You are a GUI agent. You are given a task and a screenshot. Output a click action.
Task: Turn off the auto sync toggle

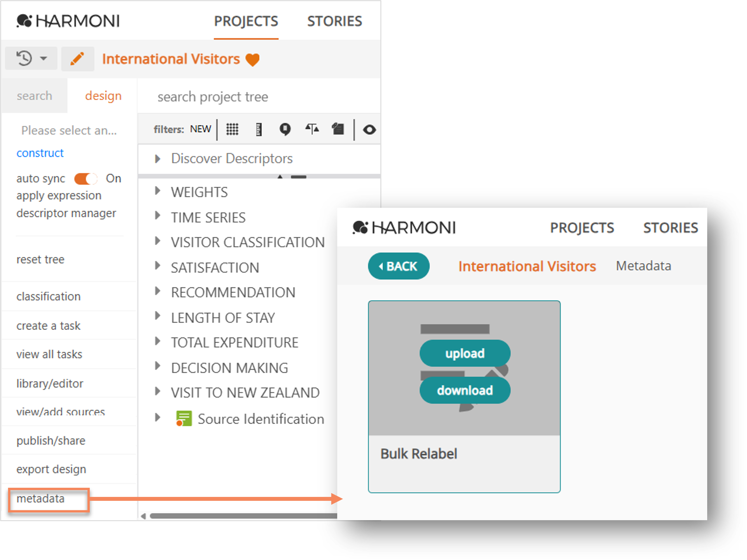(x=85, y=178)
